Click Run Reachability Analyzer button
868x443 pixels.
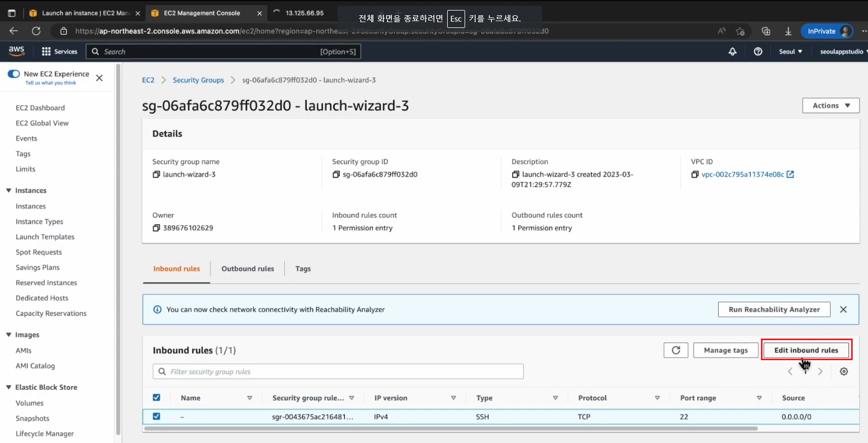click(x=774, y=310)
